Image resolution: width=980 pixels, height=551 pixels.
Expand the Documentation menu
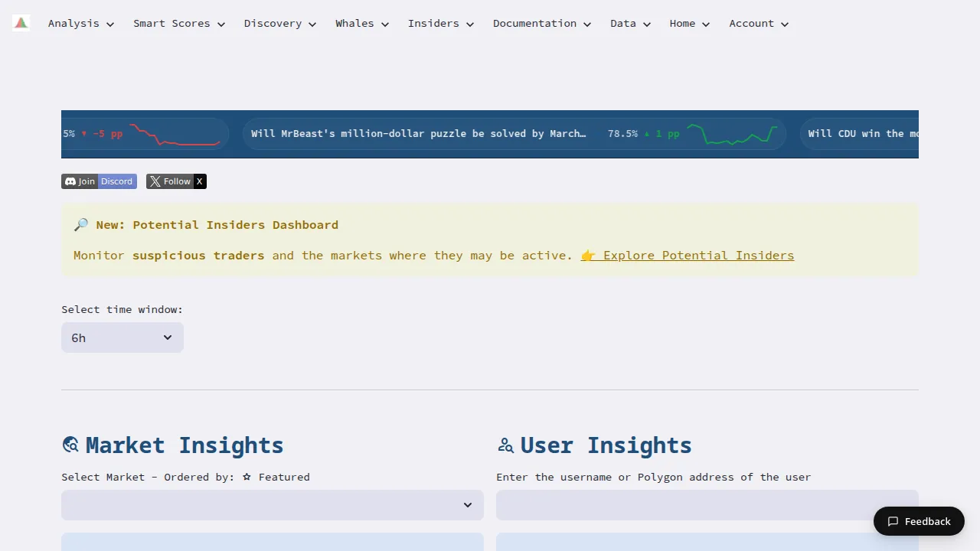pos(541,24)
